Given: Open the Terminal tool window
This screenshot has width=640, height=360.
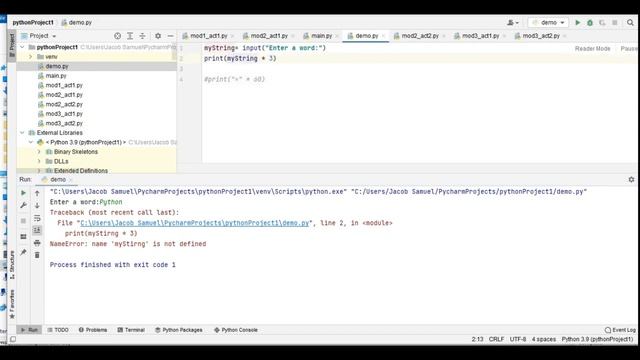Looking at the screenshot, I should tap(131, 330).
